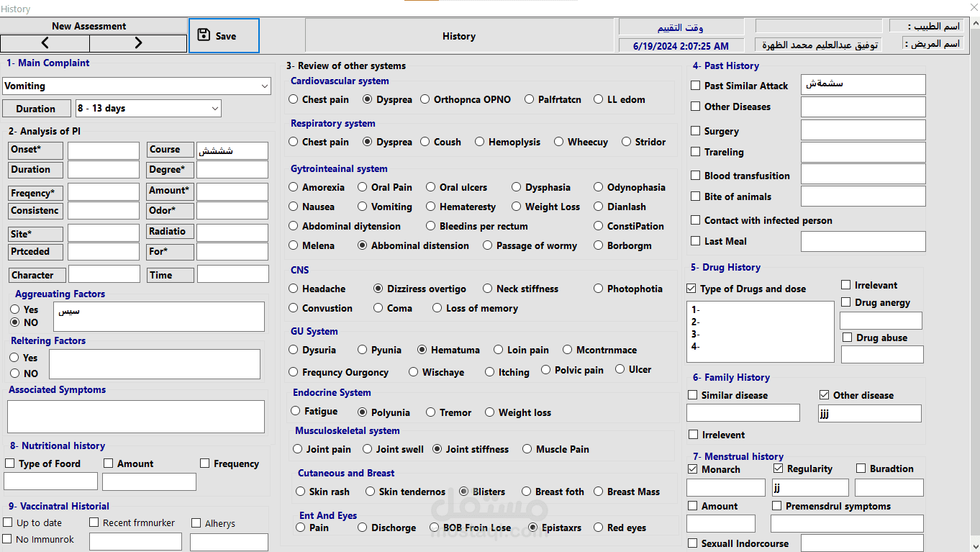The height and width of the screenshot is (552, 980).
Task: Select Skin rash radio button
Action: coord(301,492)
